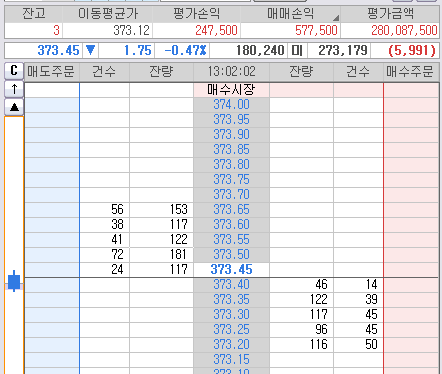Screen dimensions: 442x374
Task: Click the 평가금액 value 280,087,500
Action: pos(404,31)
